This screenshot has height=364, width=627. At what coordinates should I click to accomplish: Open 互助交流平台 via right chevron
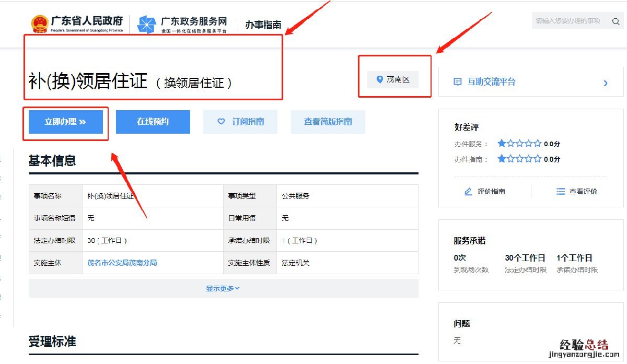click(x=606, y=83)
